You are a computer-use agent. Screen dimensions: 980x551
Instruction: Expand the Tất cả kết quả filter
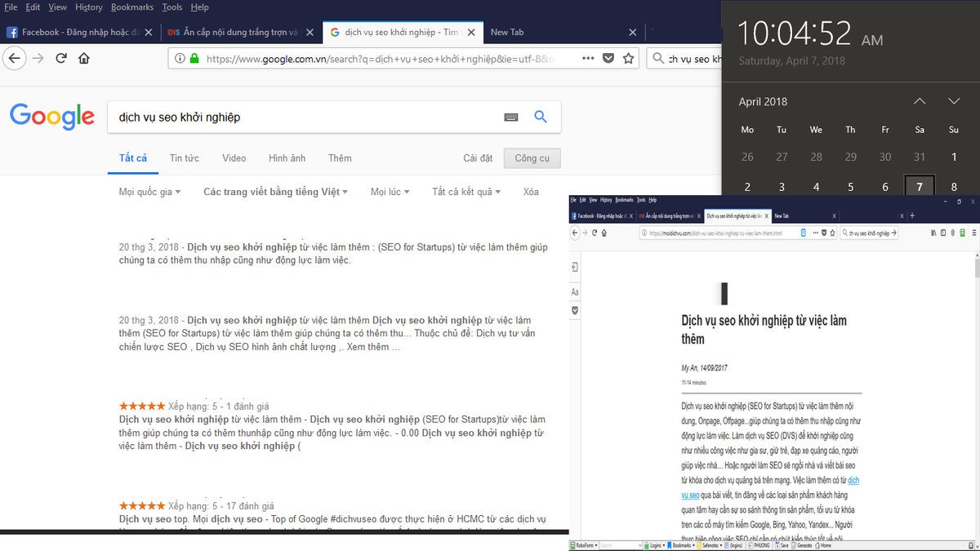click(466, 192)
